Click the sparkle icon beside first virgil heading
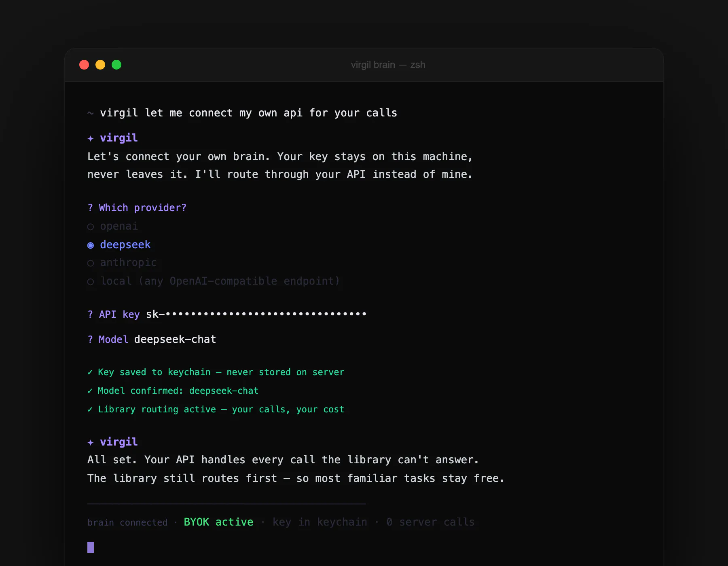Viewport: 728px width, 566px height. [x=91, y=139]
